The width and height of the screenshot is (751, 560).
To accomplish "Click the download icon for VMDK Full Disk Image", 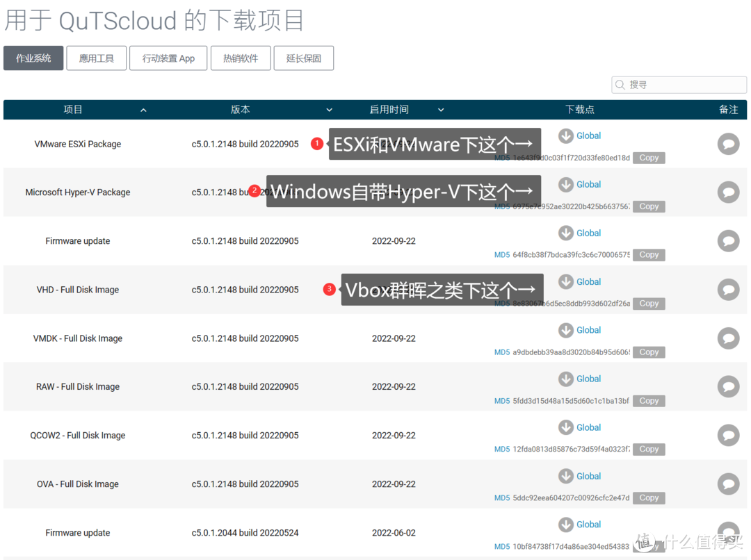I will (x=565, y=330).
